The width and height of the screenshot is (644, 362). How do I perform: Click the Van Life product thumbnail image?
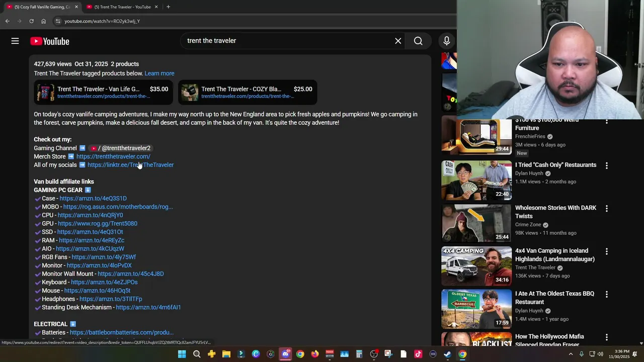45,93
